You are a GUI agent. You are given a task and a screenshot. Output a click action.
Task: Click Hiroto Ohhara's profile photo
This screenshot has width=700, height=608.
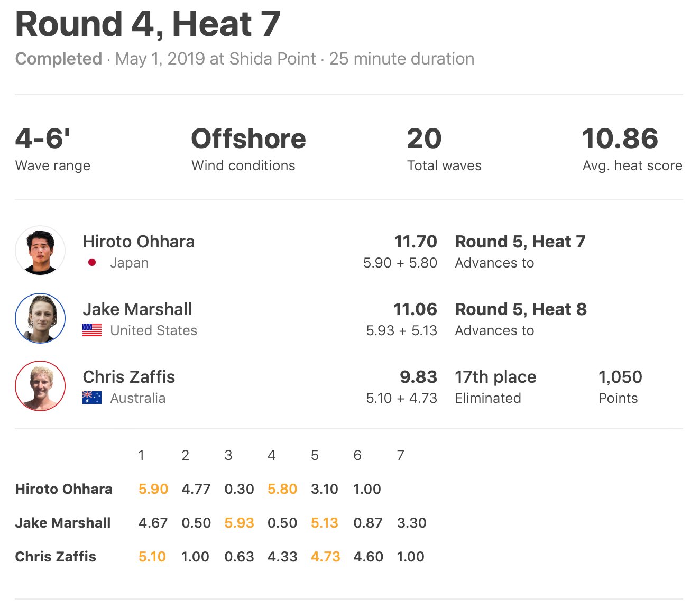point(40,251)
